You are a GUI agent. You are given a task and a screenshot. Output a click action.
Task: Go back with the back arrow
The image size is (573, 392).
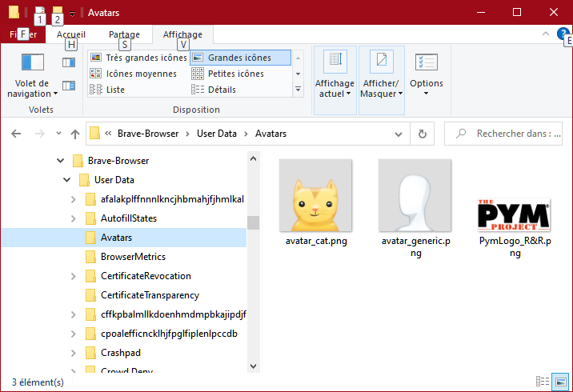16,134
